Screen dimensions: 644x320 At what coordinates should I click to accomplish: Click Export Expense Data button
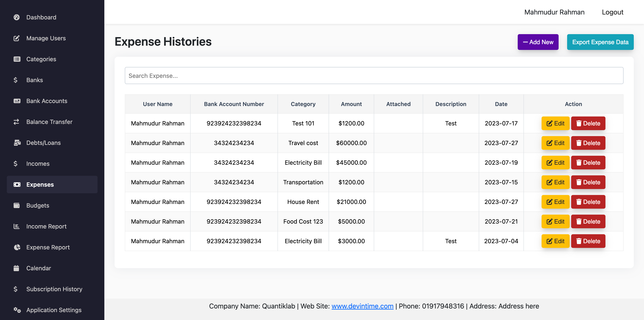tap(600, 42)
